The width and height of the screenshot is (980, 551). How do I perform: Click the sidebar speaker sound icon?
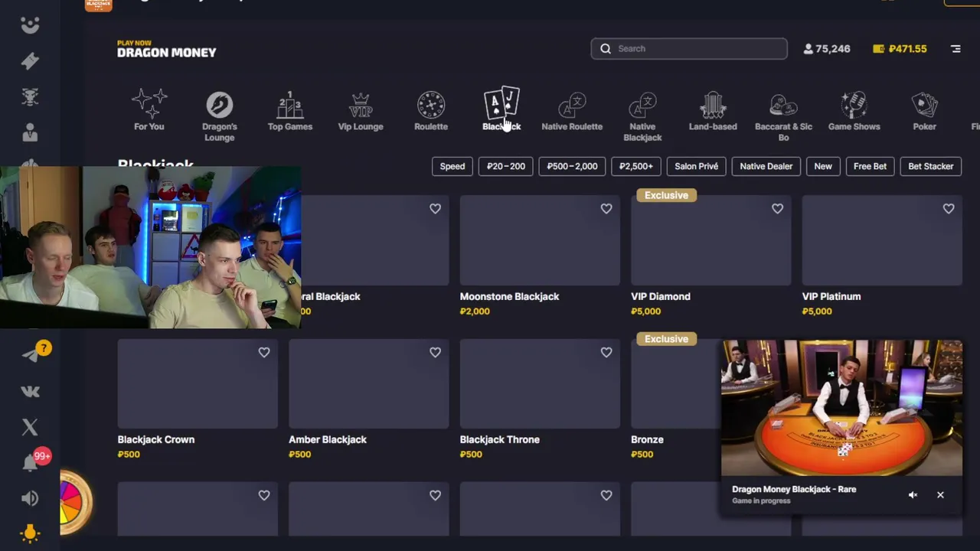point(30,498)
